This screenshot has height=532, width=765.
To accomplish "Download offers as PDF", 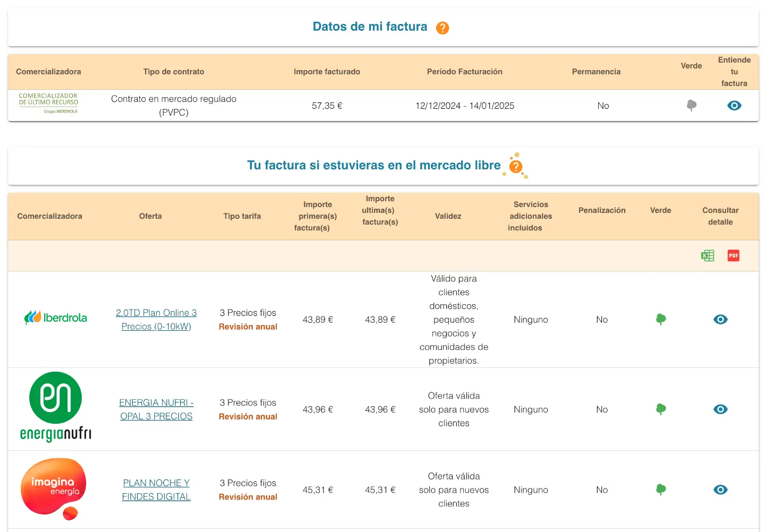I will [x=733, y=255].
